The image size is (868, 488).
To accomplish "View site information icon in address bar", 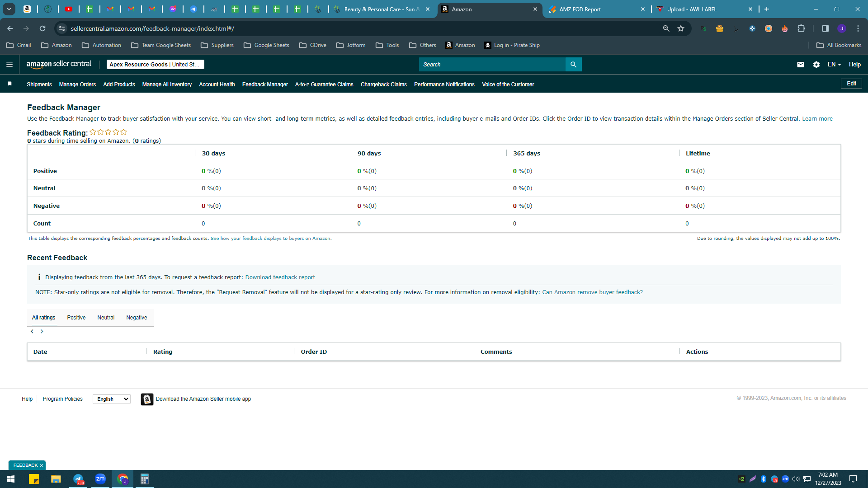I will [x=62, y=28].
